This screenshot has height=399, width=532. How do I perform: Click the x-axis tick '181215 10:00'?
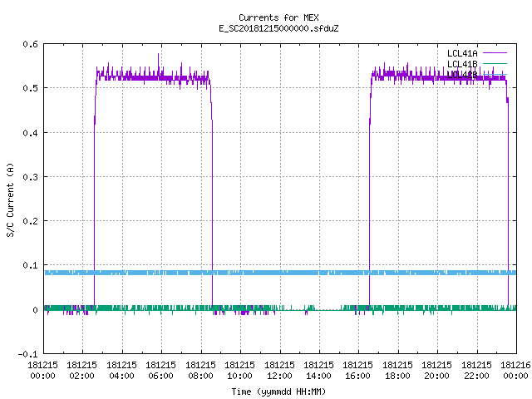(x=240, y=371)
